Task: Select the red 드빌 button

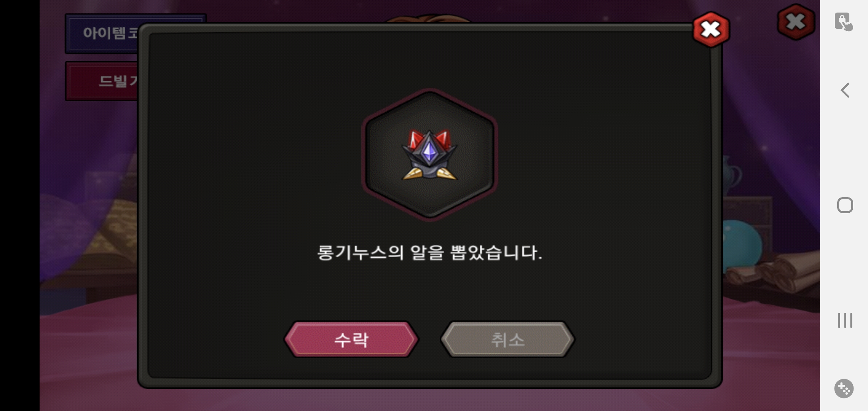Action: click(x=102, y=81)
